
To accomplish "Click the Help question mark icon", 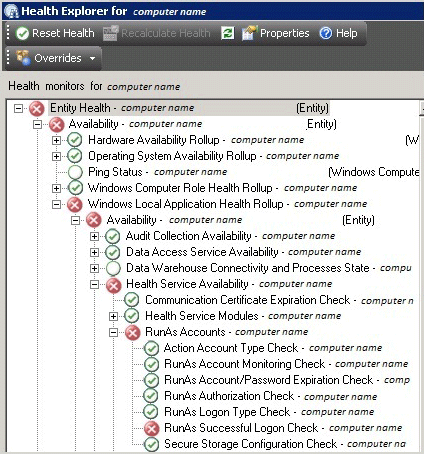I will coord(326,33).
